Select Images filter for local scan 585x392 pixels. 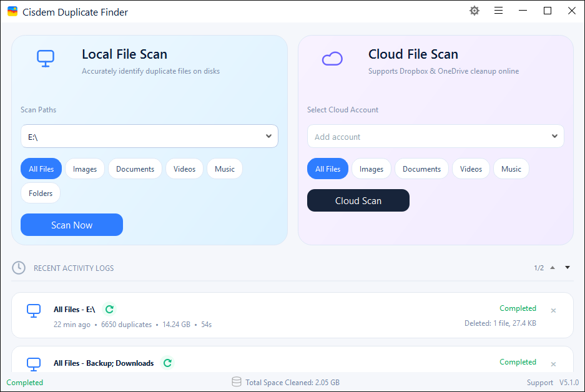(x=85, y=169)
